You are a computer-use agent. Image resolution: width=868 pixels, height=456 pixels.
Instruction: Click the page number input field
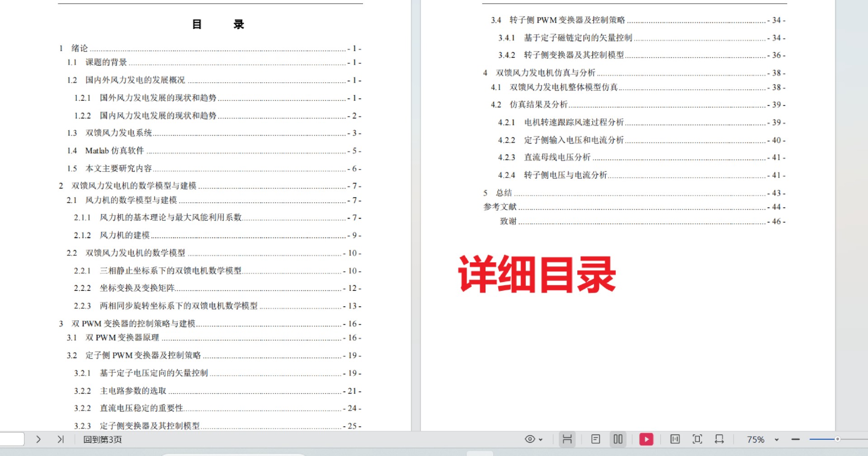click(x=12, y=439)
